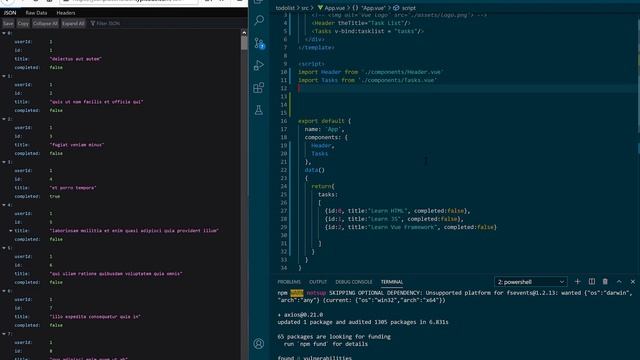Viewport: 640px width, 360px height.
Task: Open the Search view in VS Code activity bar
Action: tap(259, 20)
